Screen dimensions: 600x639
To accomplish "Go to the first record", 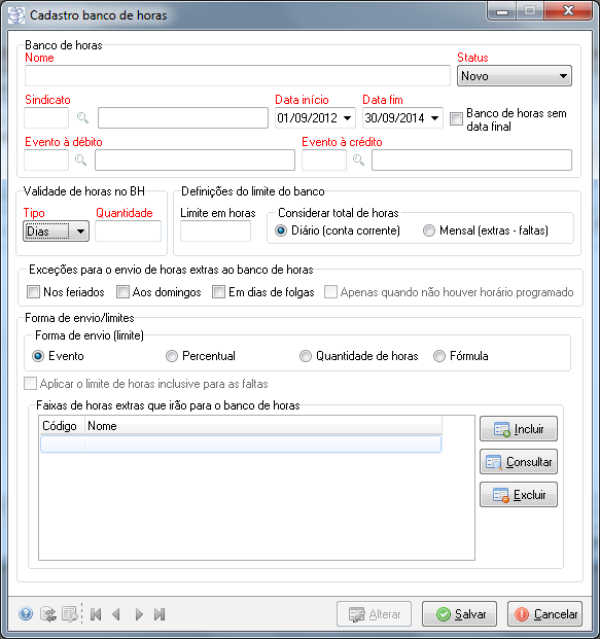I will tap(96, 614).
